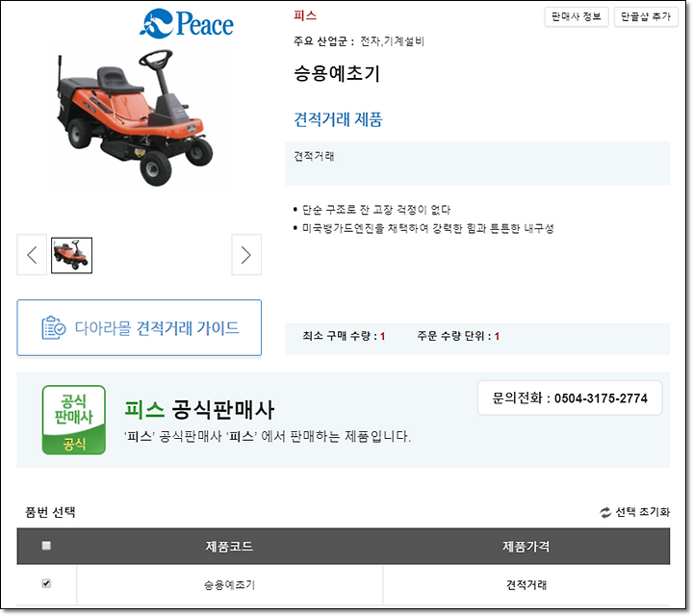Click the 단골샵 추가 button
The image size is (693, 616).
tap(646, 16)
